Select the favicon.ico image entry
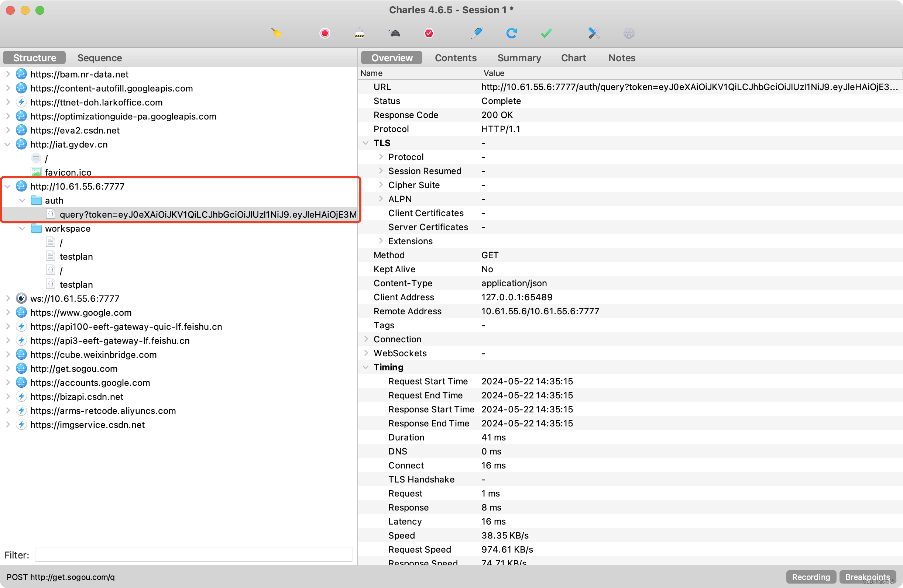903x588 pixels. click(x=68, y=173)
